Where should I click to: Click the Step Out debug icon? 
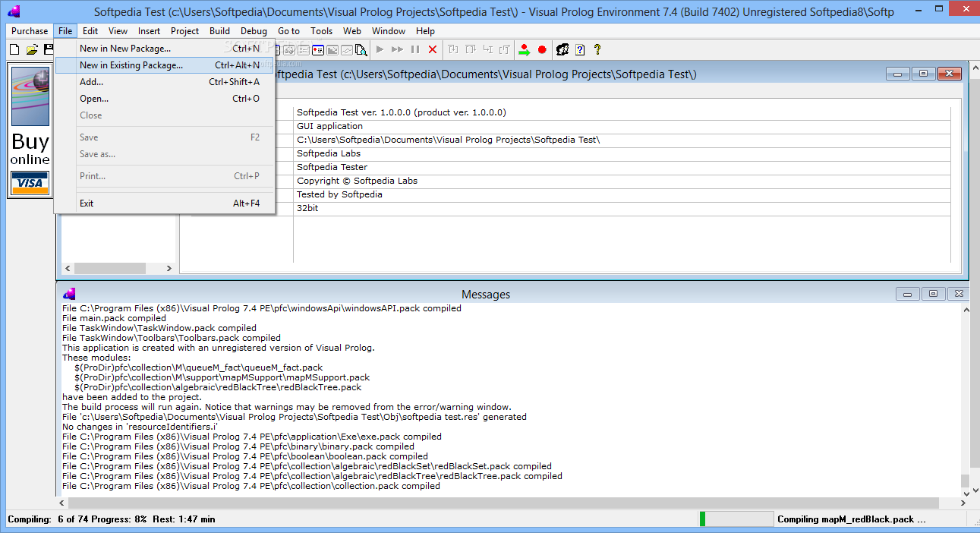505,49
